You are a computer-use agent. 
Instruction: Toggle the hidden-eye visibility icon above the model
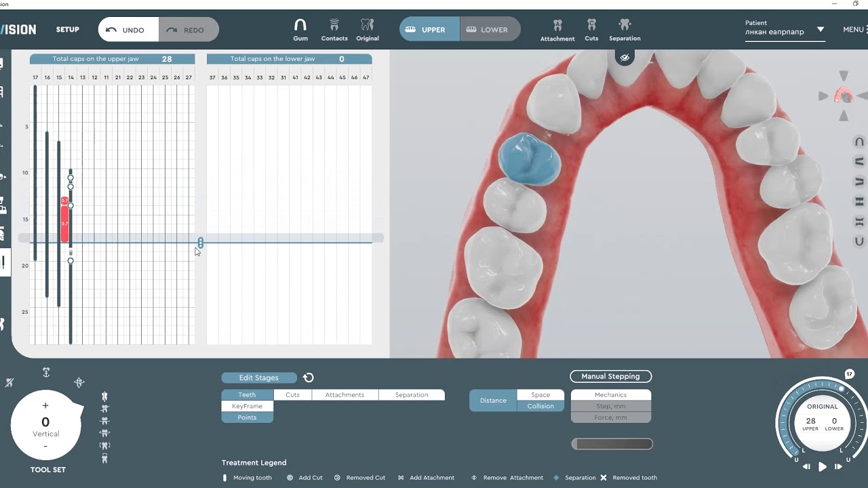[x=625, y=58]
